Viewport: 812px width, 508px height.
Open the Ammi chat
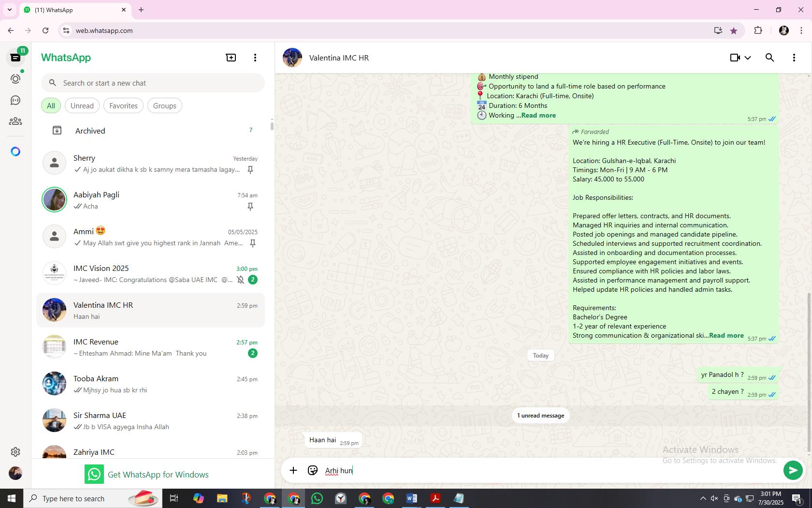(x=151, y=237)
